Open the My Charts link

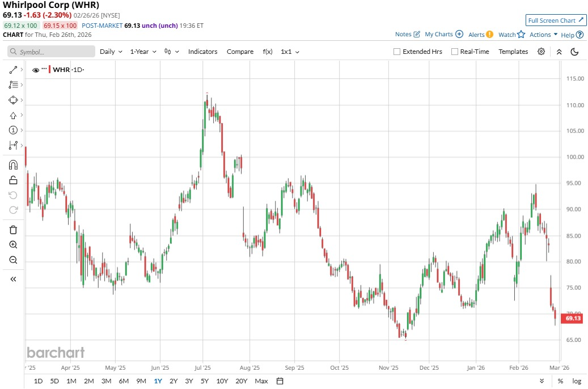click(x=443, y=35)
